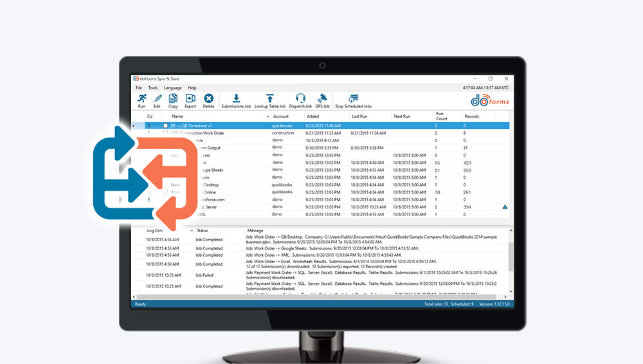
Task: Create a Lookup Table Job
Action: click(x=270, y=100)
